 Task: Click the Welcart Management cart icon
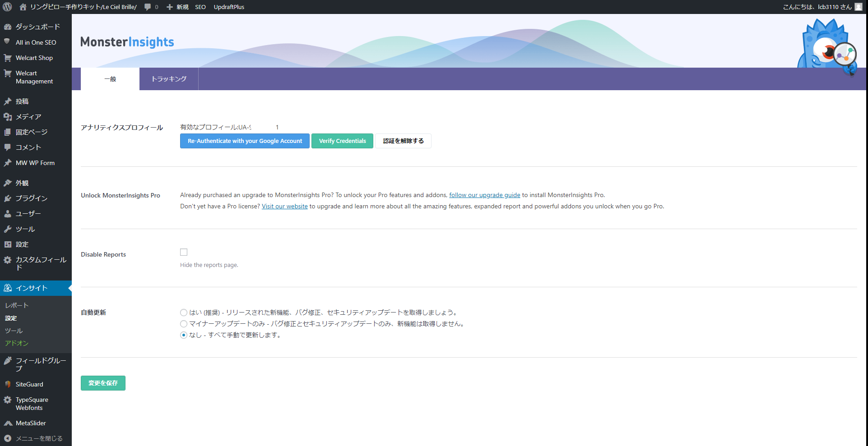[8, 73]
